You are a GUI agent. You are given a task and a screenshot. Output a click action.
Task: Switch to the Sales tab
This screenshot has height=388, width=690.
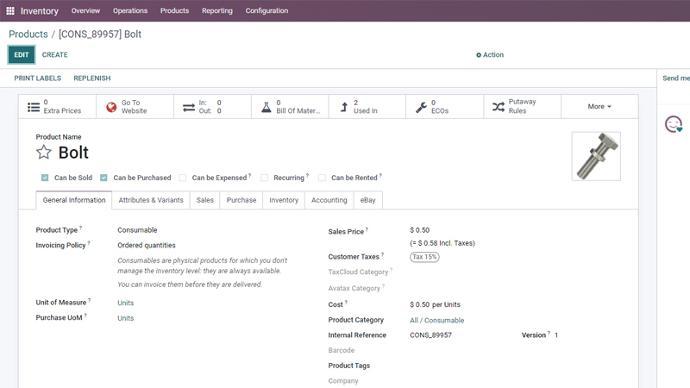point(205,200)
